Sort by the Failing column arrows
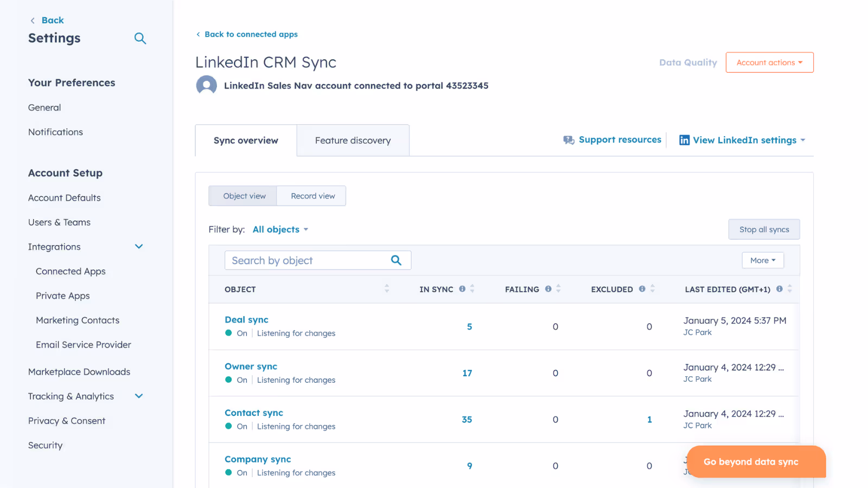This screenshot has width=868, height=488. [559, 289]
